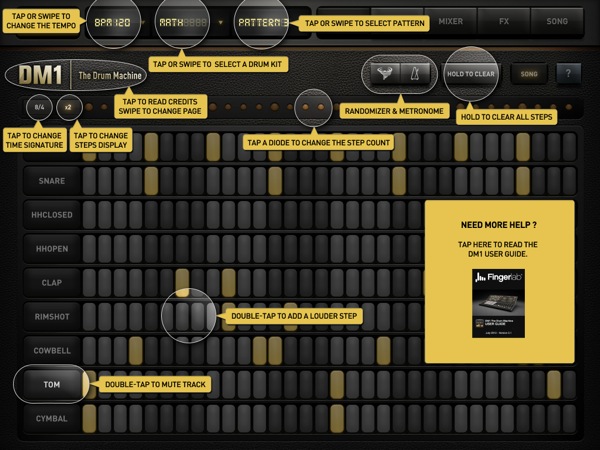This screenshot has width=600, height=450.
Task: Tap the 8/4 time signature button
Action: [x=39, y=107]
